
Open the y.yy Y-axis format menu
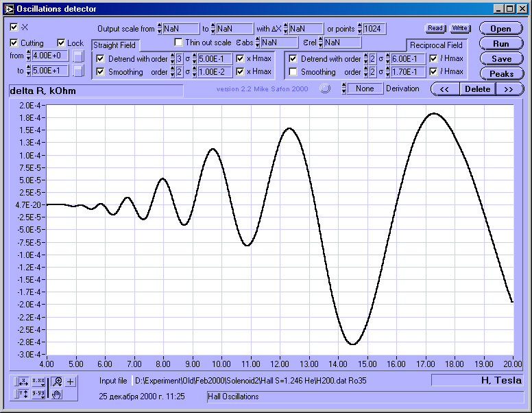pos(38,394)
